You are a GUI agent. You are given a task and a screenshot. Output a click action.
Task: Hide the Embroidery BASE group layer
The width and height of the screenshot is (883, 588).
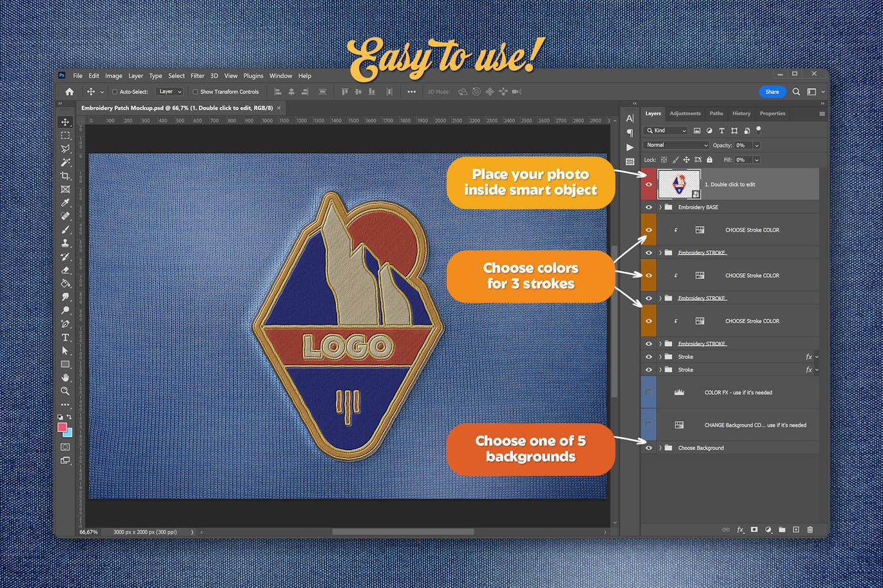(648, 207)
